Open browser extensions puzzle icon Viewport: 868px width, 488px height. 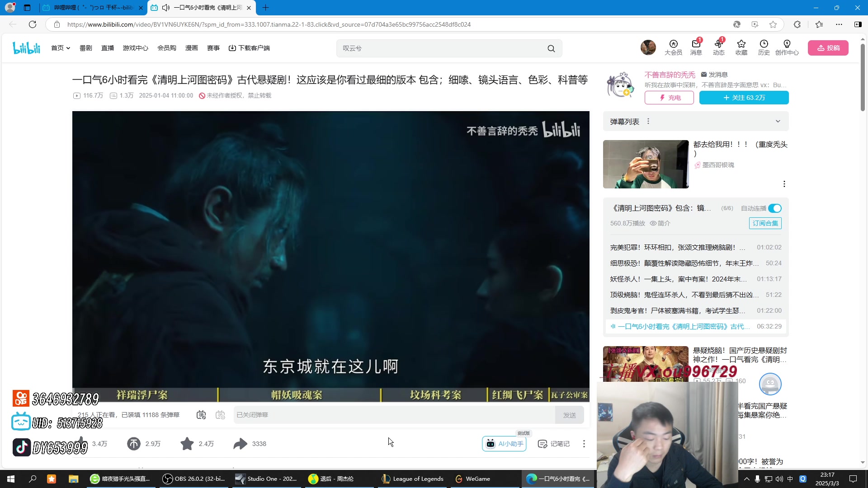click(x=797, y=24)
